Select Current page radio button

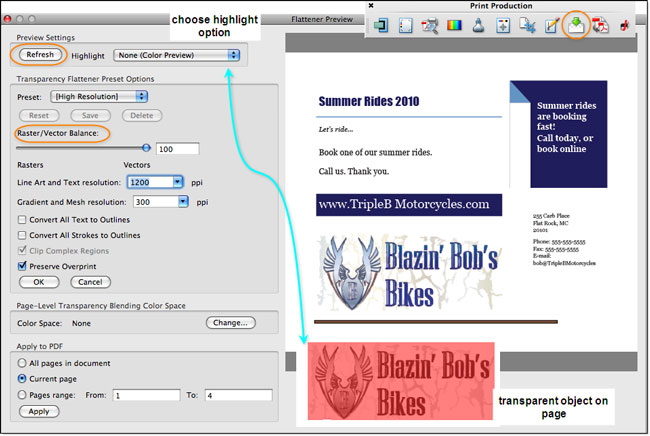tap(22, 379)
